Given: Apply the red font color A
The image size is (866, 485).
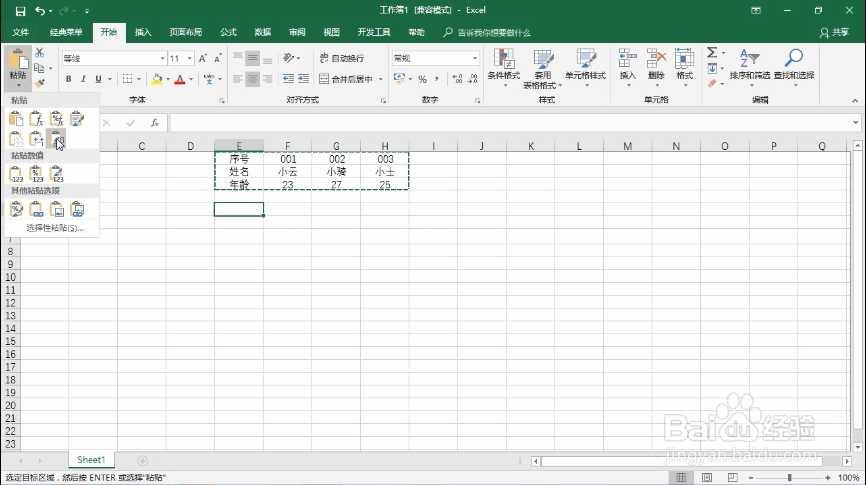Looking at the screenshot, I should click(179, 79).
